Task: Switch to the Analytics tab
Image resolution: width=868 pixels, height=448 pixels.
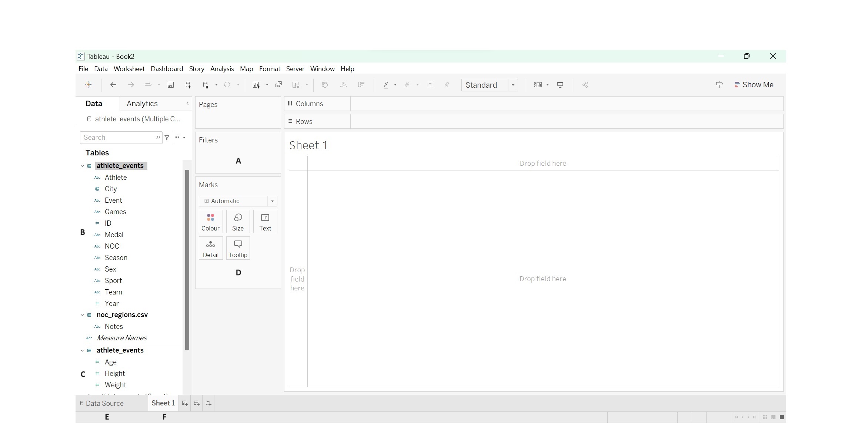Action: (x=142, y=104)
